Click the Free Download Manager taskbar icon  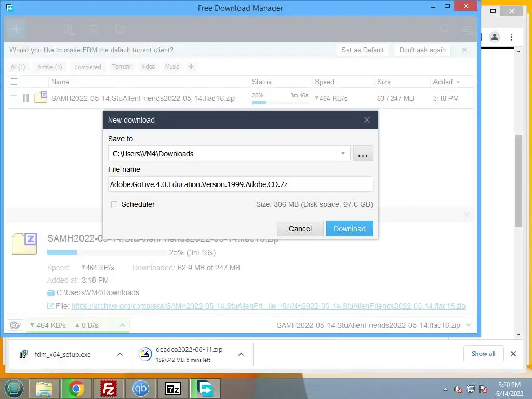(205, 389)
